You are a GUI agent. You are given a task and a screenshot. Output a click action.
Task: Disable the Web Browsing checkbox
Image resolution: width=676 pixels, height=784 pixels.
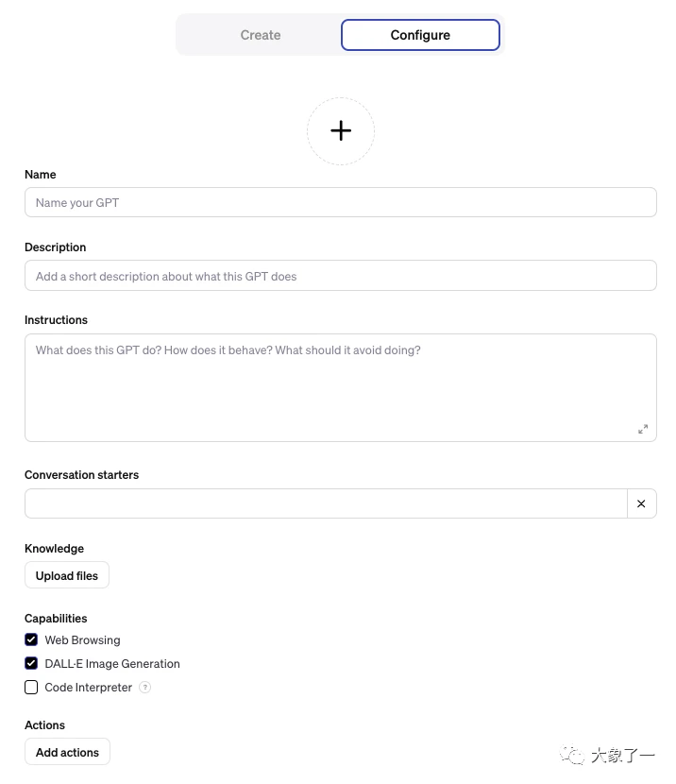click(31, 639)
